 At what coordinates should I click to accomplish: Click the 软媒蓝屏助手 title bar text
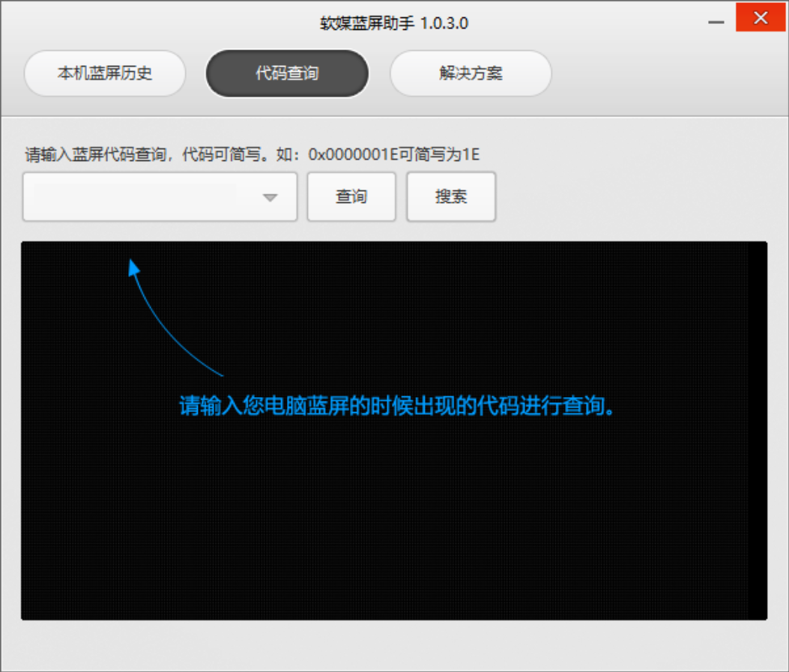tap(394, 22)
